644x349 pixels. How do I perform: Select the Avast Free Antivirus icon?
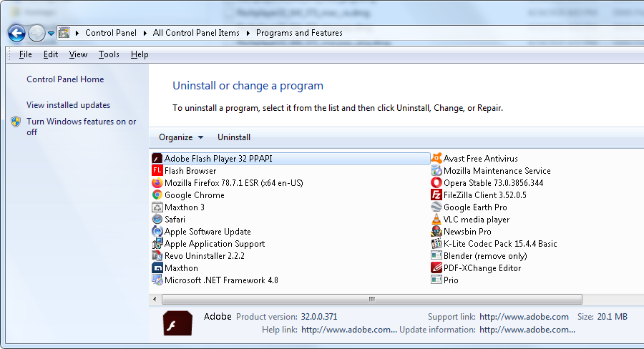click(x=436, y=158)
